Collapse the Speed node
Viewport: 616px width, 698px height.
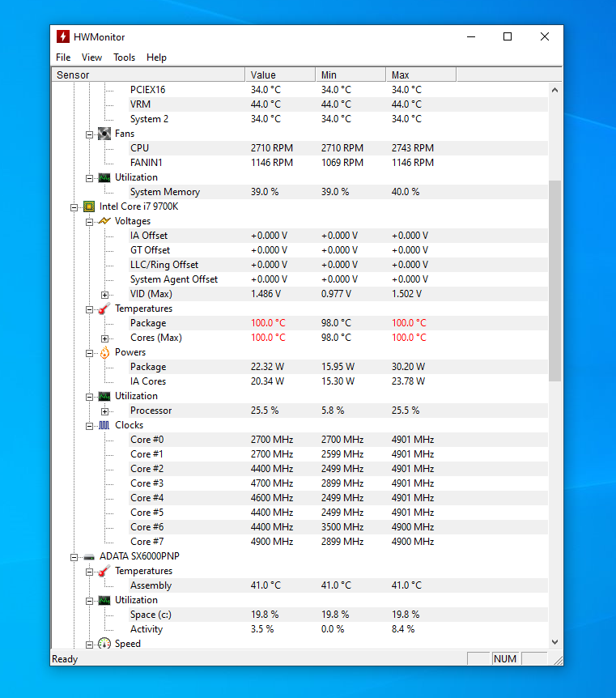click(90, 644)
